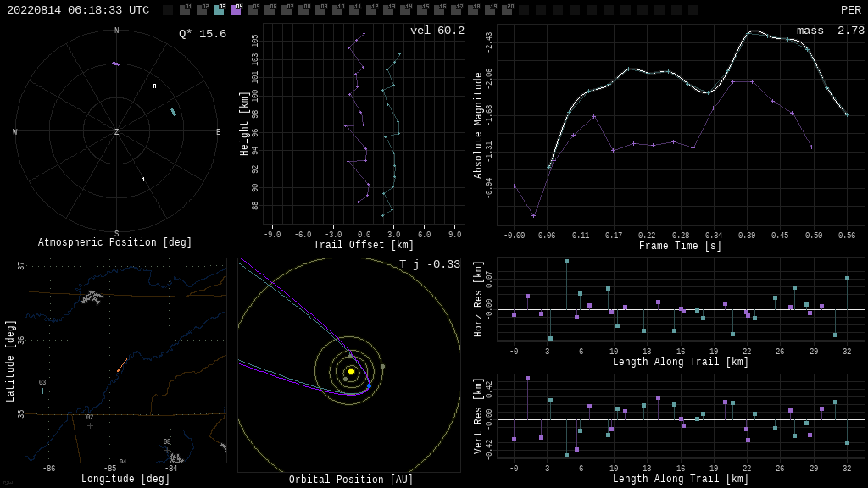Viewport: 868px width, 488px height.
Task: Click the purple station 04 indicator square
Action: point(236,11)
